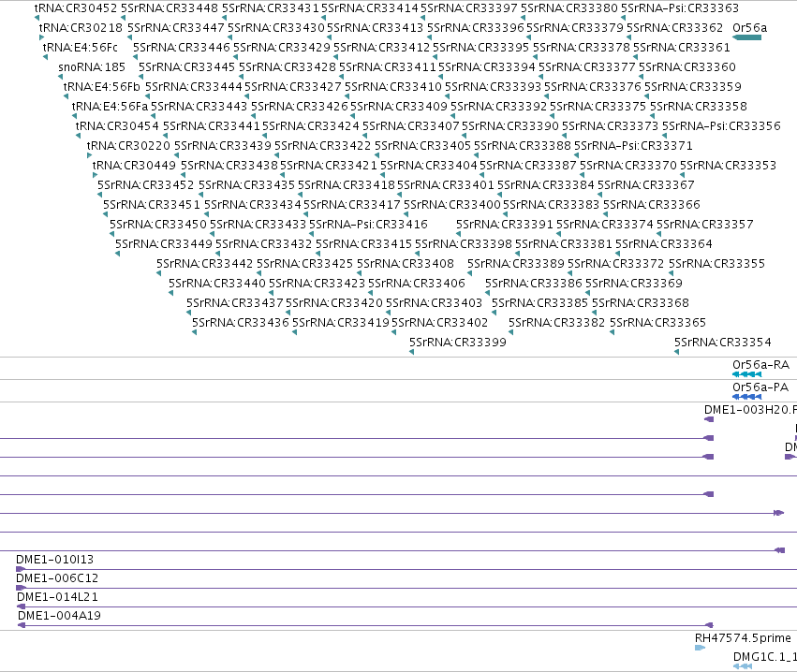Click the 5SrRNA:CR33448 label

(x=170, y=8)
